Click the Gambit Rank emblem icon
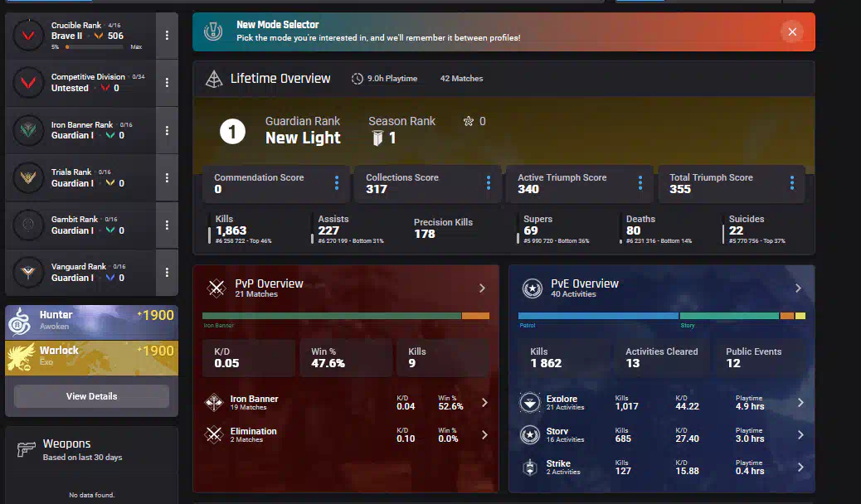The width and height of the screenshot is (861, 504). point(30,225)
